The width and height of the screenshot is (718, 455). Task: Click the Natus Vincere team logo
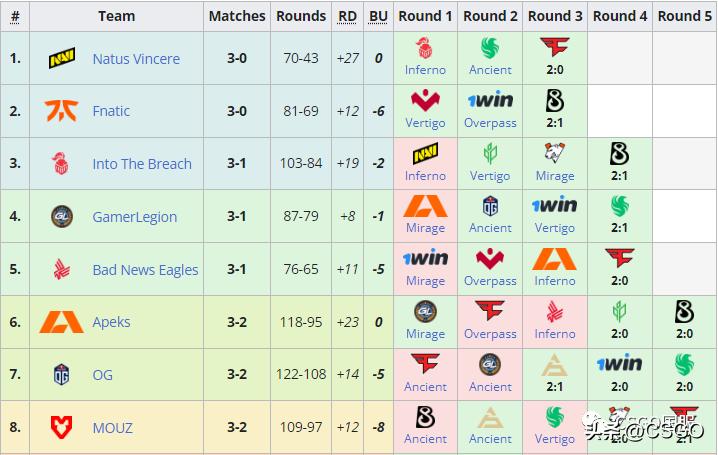(x=61, y=59)
